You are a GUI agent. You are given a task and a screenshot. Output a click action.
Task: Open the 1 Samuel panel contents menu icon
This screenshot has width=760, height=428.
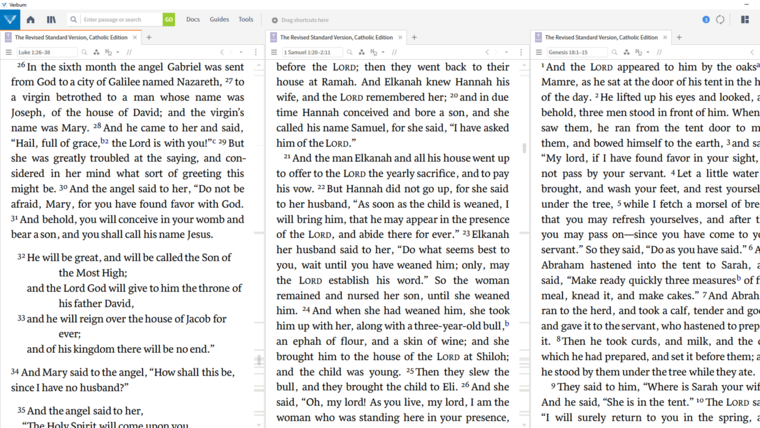(x=273, y=52)
